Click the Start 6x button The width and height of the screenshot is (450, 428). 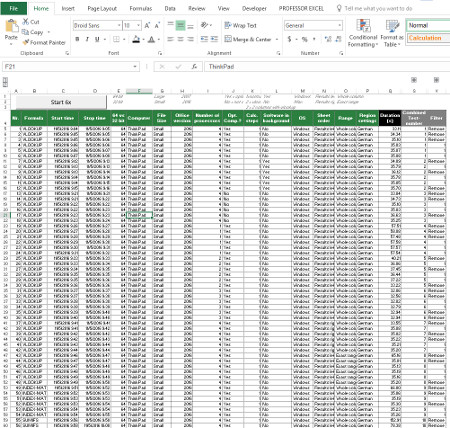[x=61, y=102]
